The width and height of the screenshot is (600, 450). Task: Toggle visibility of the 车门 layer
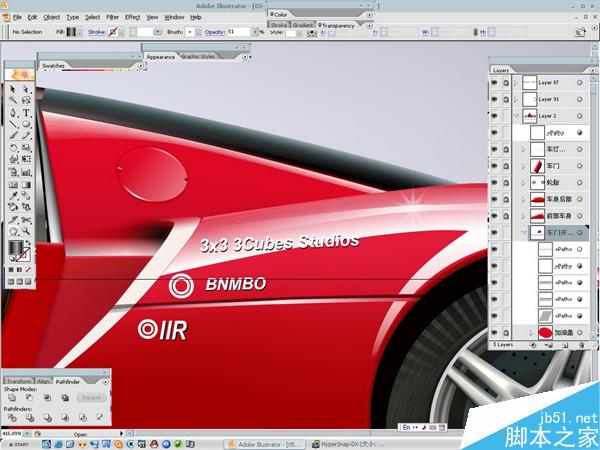coord(495,165)
